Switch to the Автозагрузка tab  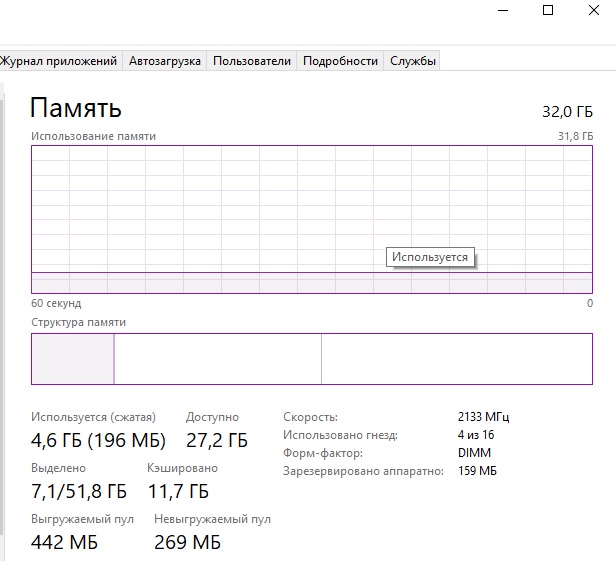(x=165, y=61)
